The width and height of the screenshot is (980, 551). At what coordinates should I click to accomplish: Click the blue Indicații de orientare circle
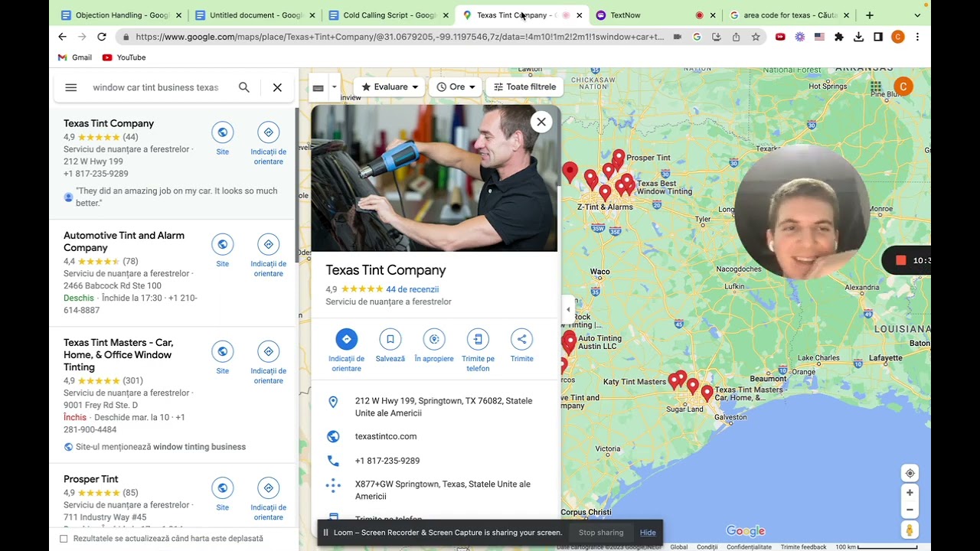tap(346, 339)
